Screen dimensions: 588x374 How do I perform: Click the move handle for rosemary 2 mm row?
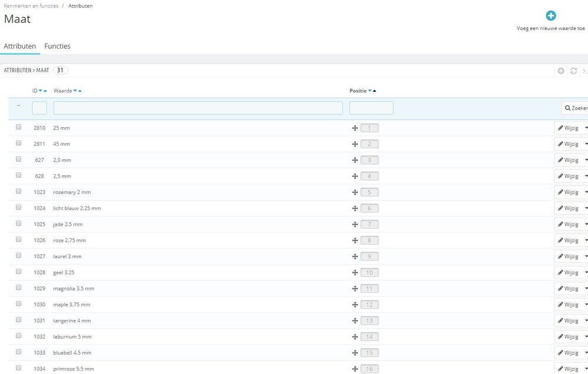click(x=355, y=192)
